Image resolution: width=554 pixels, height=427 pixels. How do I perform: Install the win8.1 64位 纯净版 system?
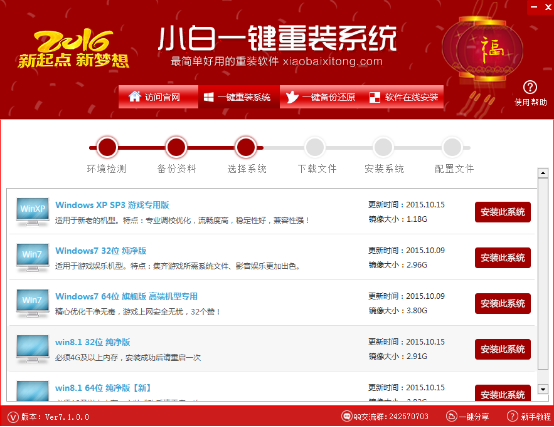[503, 393]
